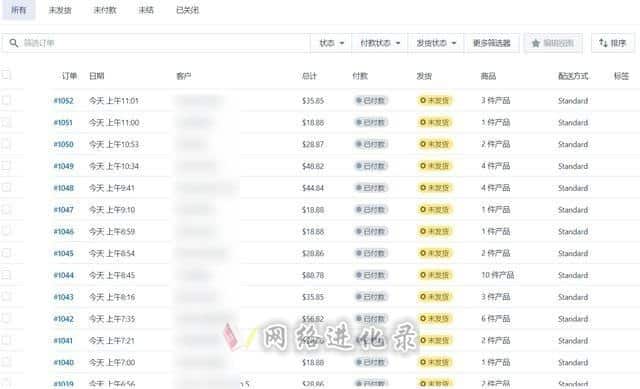Open order #1046
Viewport: 640px width, 389px height.
click(64, 231)
